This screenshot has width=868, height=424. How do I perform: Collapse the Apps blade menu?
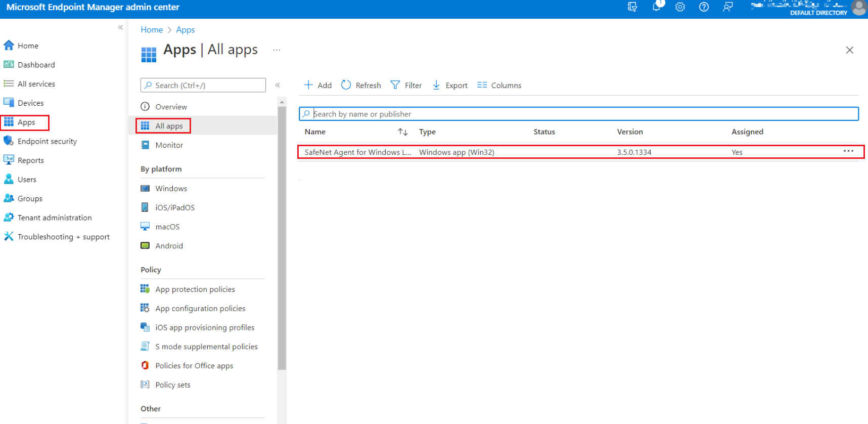(278, 85)
